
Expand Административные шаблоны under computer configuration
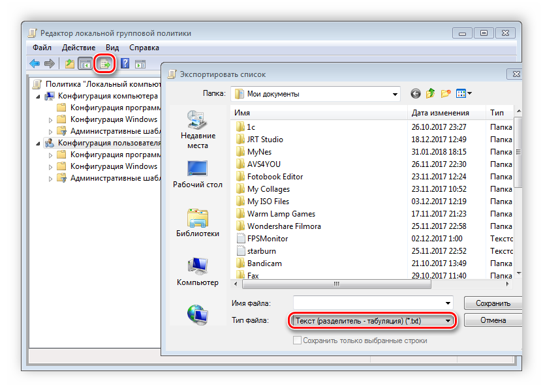[50, 132]
